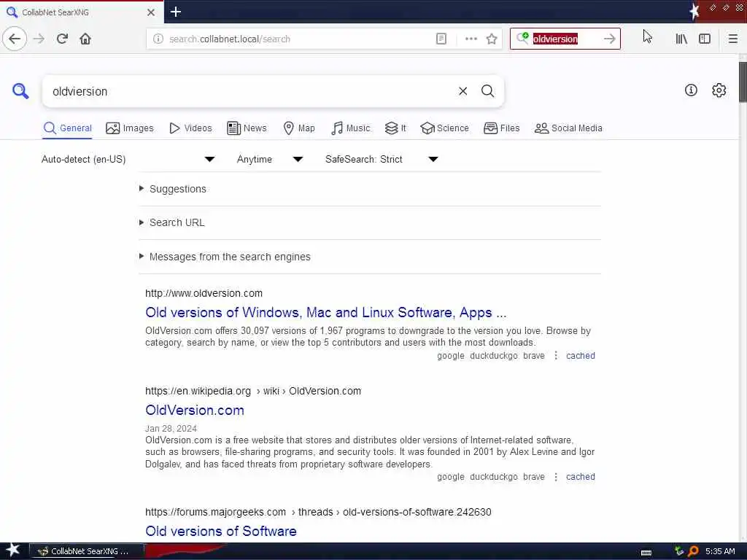The image size is (747, 560).
Task: Click the page vertical scrollbar thumb
Action: click(742, 82)
